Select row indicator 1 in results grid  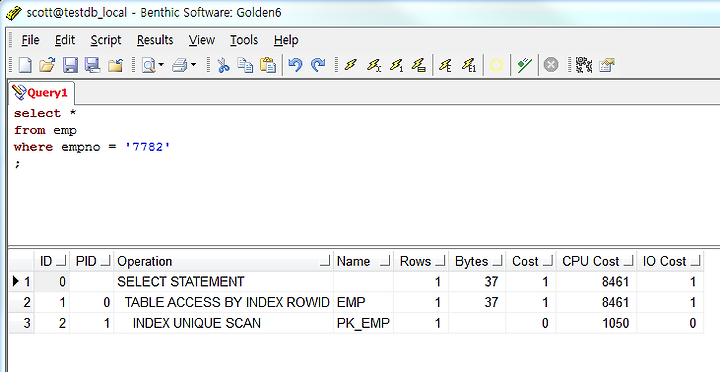click(21, 282)
